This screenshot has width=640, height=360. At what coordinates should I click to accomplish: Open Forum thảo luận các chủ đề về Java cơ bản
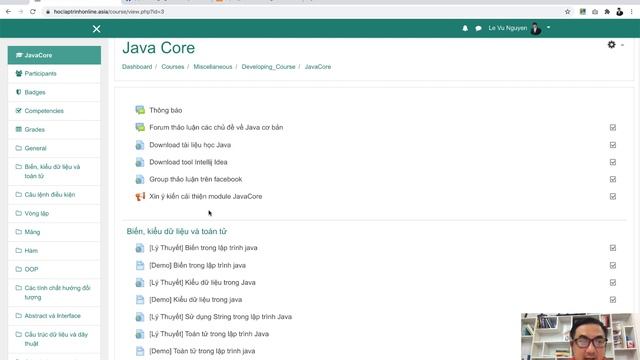tap(216, 127)
